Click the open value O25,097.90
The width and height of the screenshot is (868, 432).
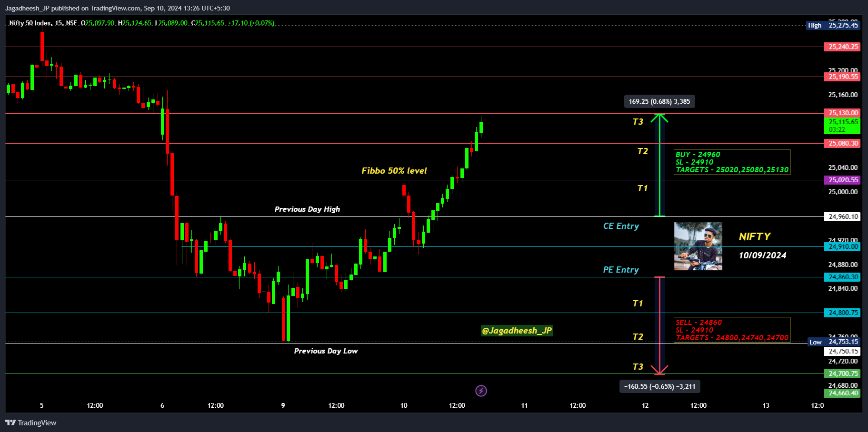point(98,23)
